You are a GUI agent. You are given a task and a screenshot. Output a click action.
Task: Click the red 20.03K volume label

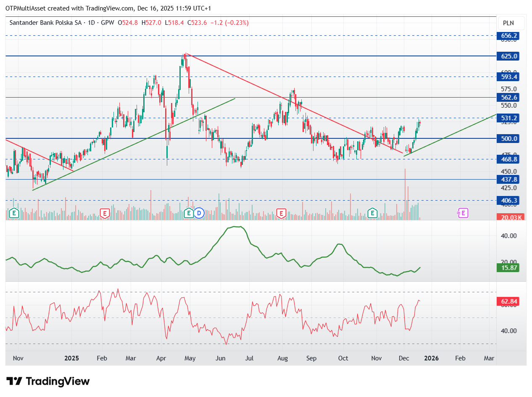(510, 217)
